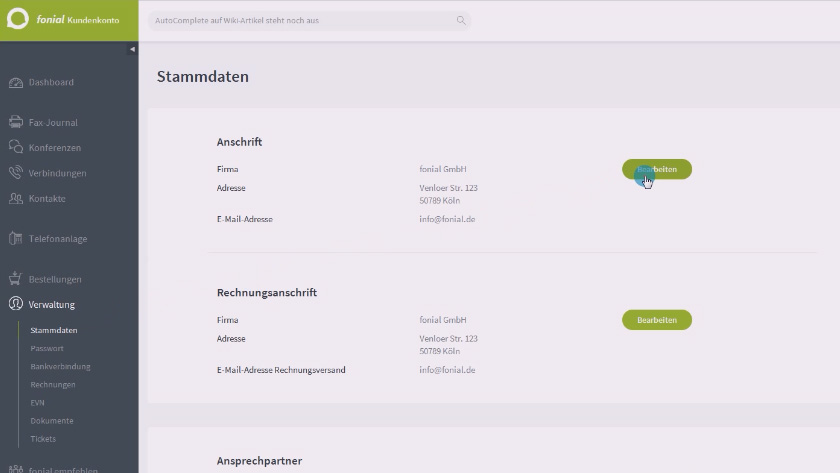
Task: Click Anschrift email info@fonial.de
Action: pyautogui.click(x=447, y=219)
